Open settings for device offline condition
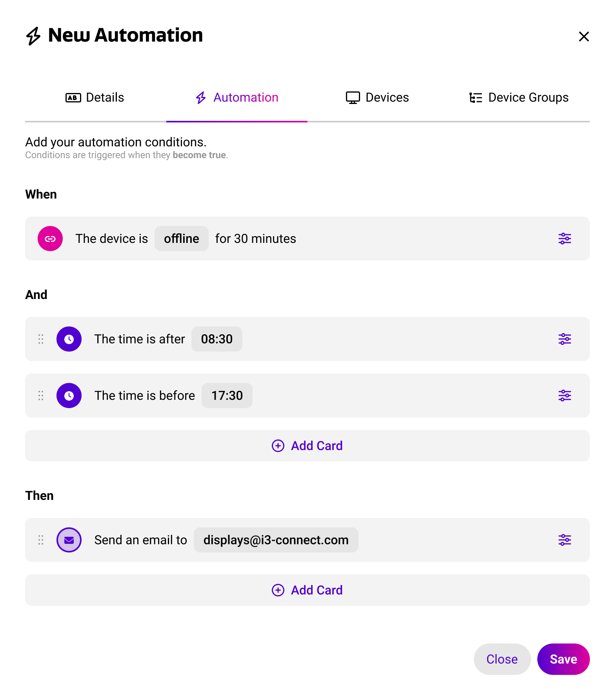Viewport: 615px width, 700px height. click(564, 239)
